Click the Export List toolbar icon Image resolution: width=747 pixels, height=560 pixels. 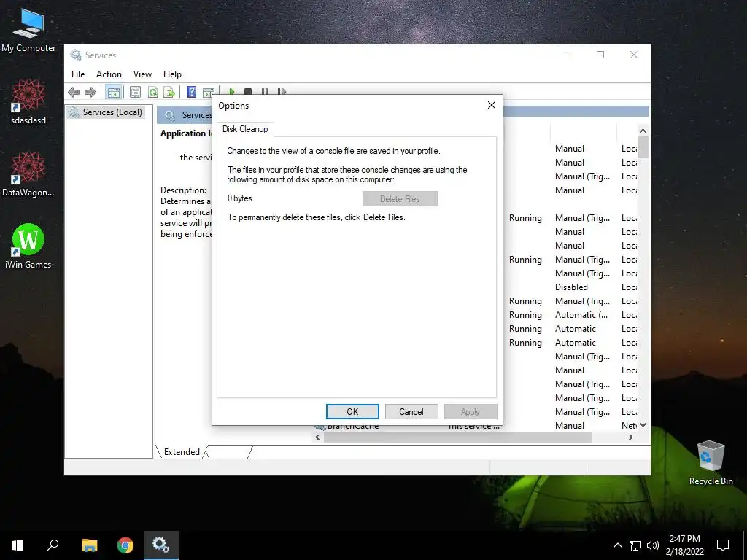[169, 92]
